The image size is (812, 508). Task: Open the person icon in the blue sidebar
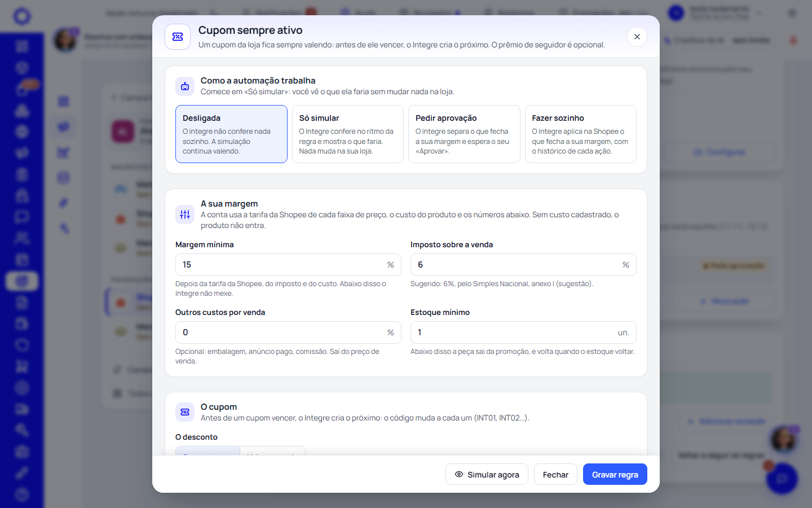tap(22, 238)
